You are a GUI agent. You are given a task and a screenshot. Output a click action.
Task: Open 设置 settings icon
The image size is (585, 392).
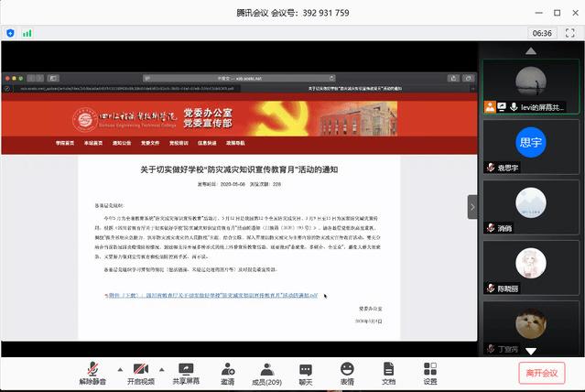[x=429, y=373]
